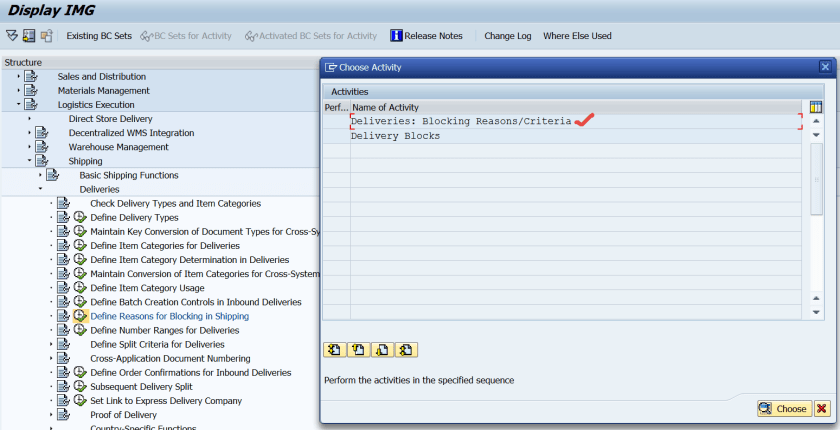Collapse the Logistics Execution node
840x430 pixels.
point(19,104)
